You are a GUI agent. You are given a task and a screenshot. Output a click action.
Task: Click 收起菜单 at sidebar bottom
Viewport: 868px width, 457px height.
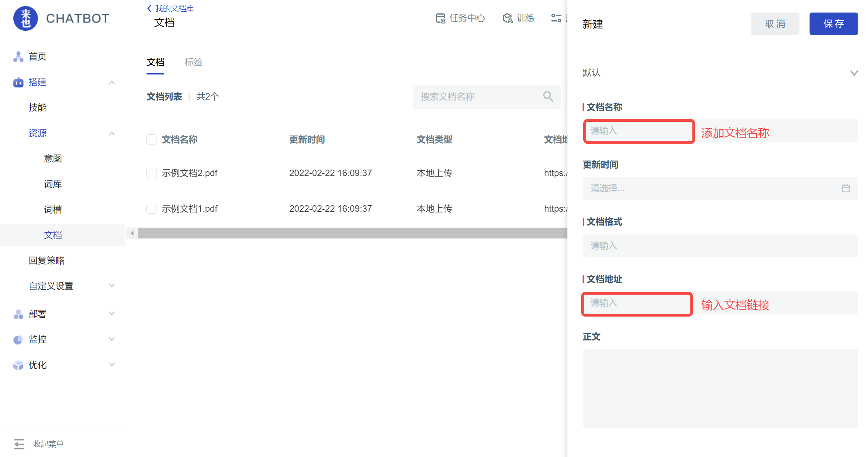[49, 444]
